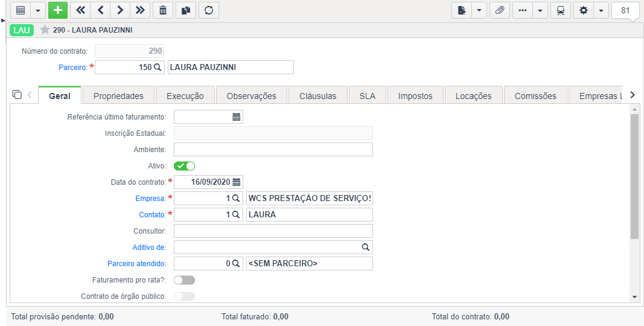Image resolution: width=644 pixels, height=326 pixels.
Task: Refresh the record
Action: tap(209, 10)
